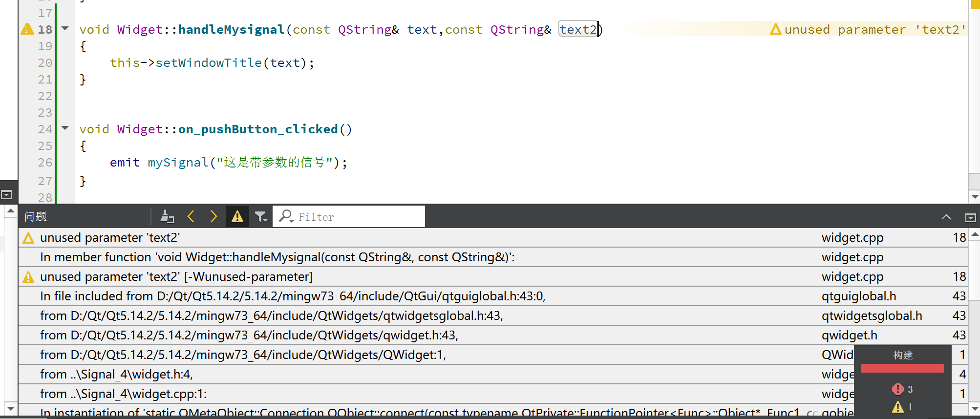Select the first 'unused parameter text2' issue row
The width and height of the screenshot is (980, 419).
[493, 238]
